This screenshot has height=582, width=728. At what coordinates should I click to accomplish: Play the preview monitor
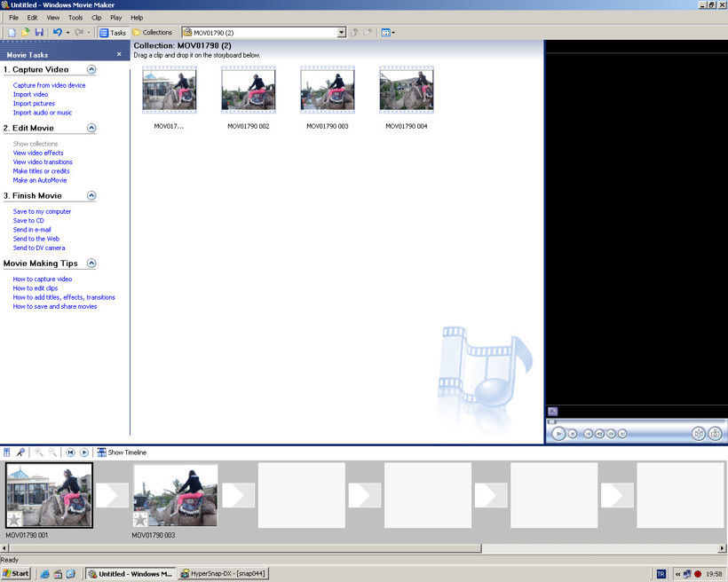pos(558,434)
